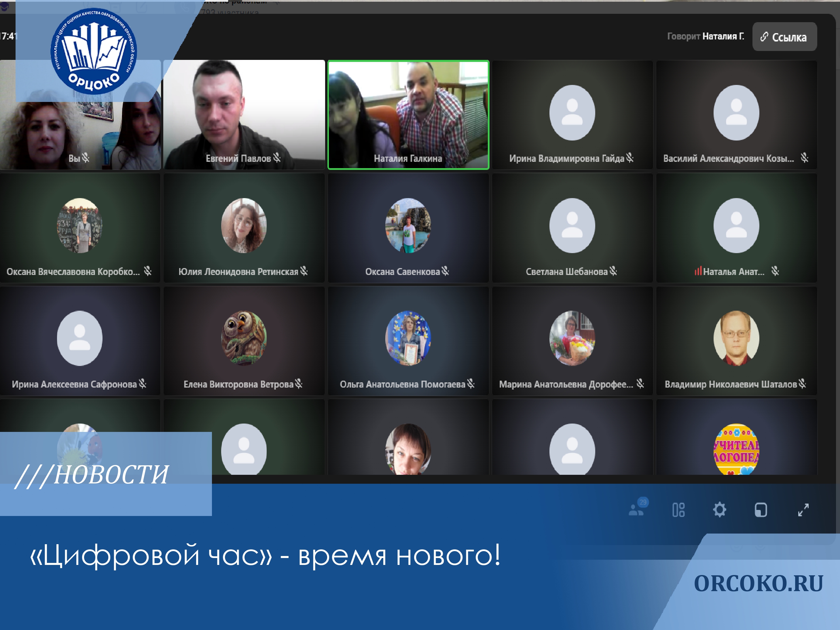Viewport: 840px width, 630px height.
Task: Click the ORCOKO.RU website text
Action: click(758, 584)
